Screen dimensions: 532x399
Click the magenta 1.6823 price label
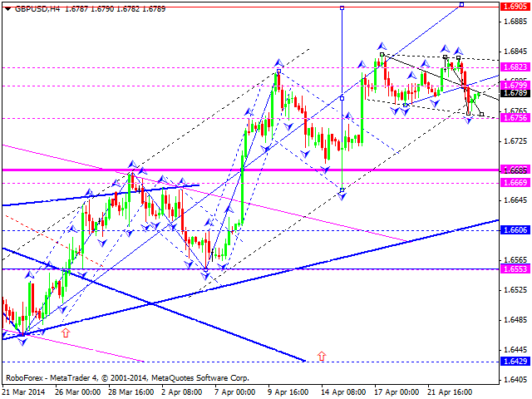coord(515,67)
